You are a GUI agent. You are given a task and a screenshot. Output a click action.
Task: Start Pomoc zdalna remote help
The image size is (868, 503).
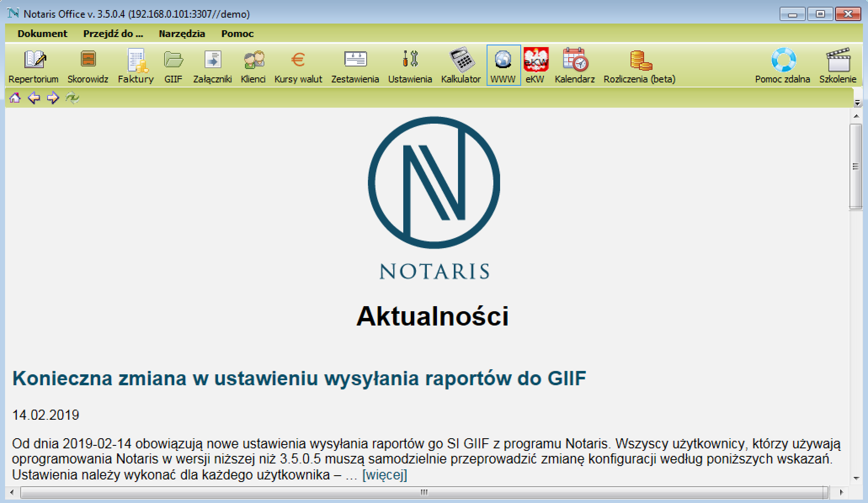[x=783, y=66]
